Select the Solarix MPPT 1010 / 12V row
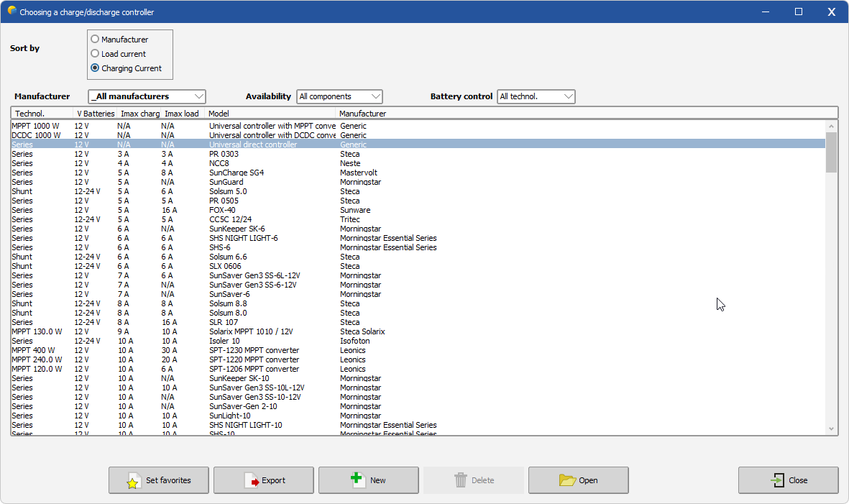 pos(418,331)
